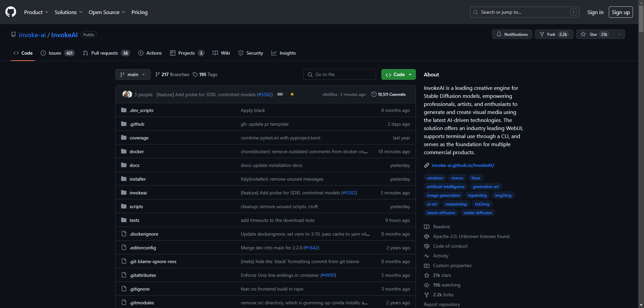Click the eye icon next to 196 watching
This screenshot has width=644, height=308.
[427, 285]
